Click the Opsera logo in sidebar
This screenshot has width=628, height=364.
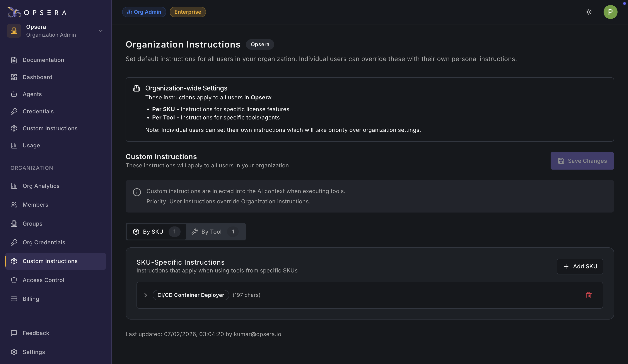37,12
